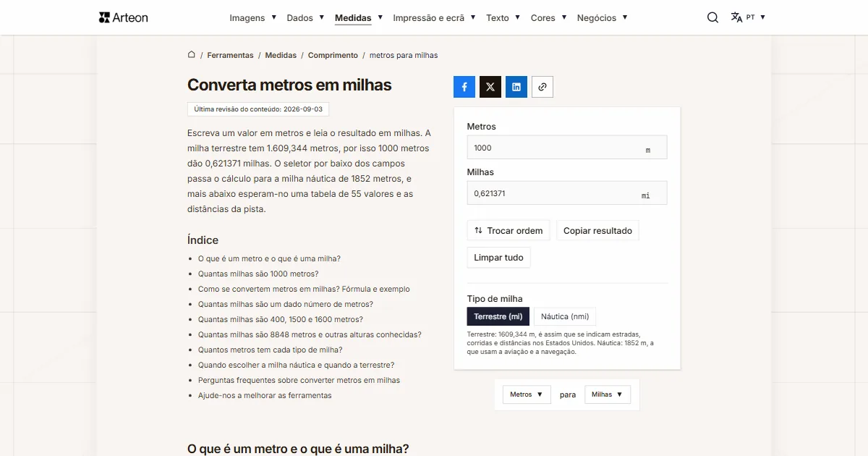This screenshot has width=868, height=456.
Task: Expand the Negócios menu
Action: 603,18
